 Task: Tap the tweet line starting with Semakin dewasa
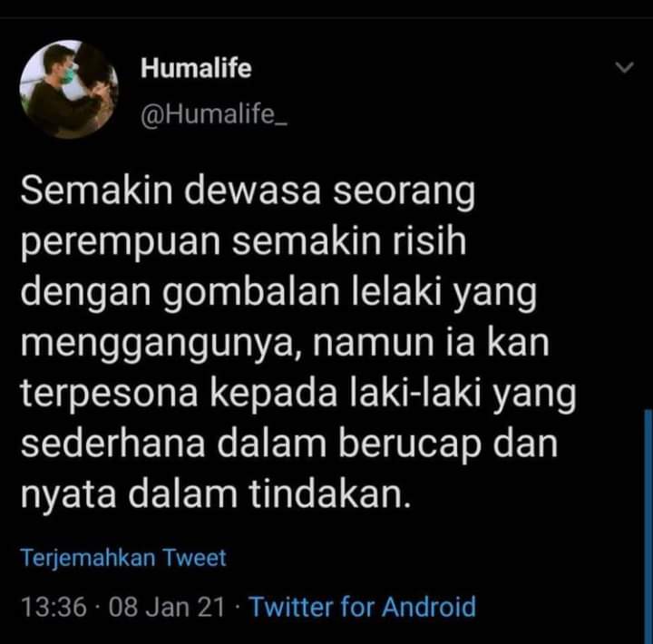click(x=248, y=192)
